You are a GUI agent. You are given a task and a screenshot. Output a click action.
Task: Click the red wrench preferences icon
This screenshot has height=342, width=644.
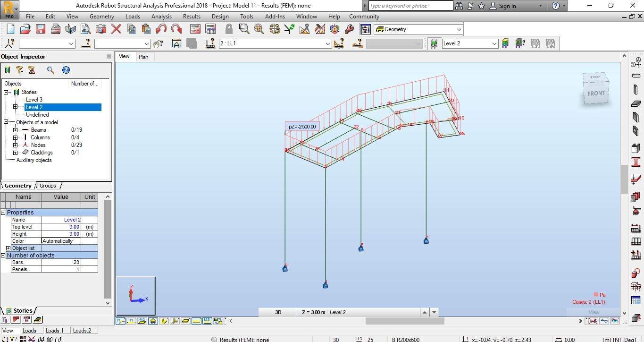[x=349, y=29]
